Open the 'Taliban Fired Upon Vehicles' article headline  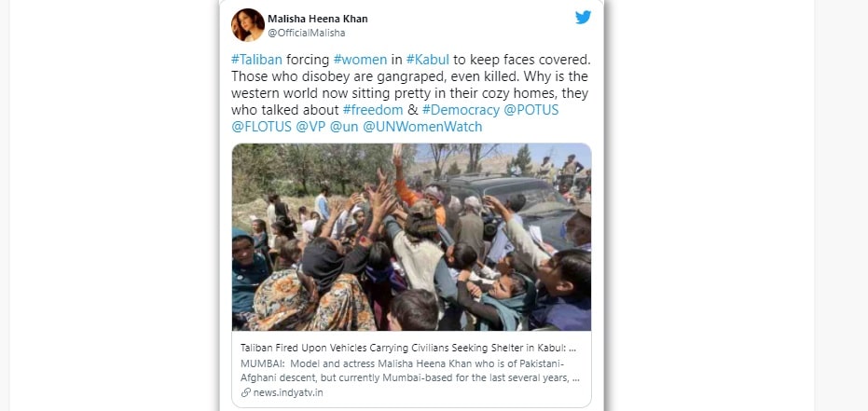408,348
